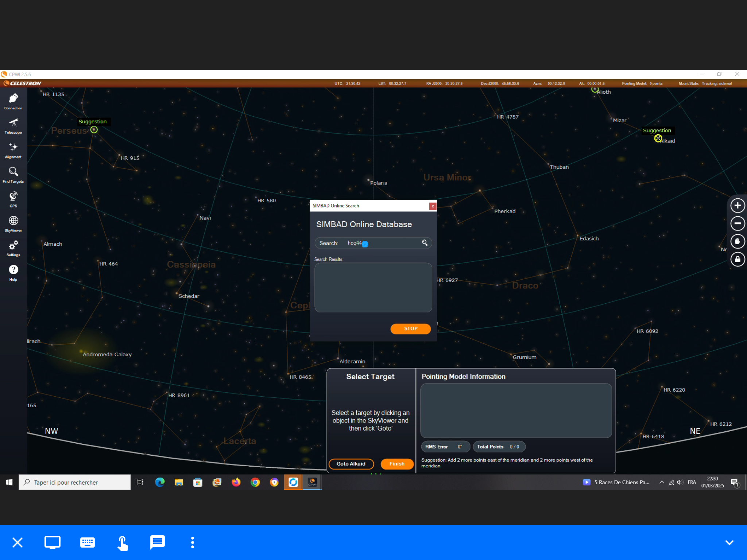747x560 pixels.
Task: Zoom in the sky view
Action: (738, 205)
